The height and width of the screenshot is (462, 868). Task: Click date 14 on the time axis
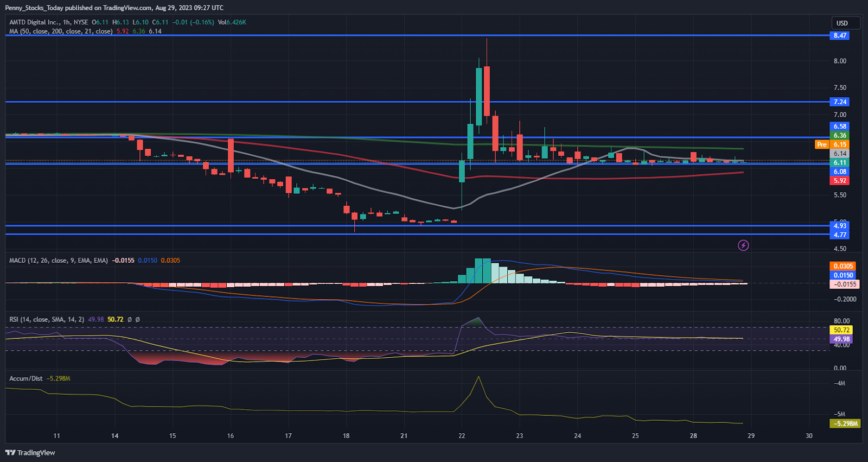point(115,436)
